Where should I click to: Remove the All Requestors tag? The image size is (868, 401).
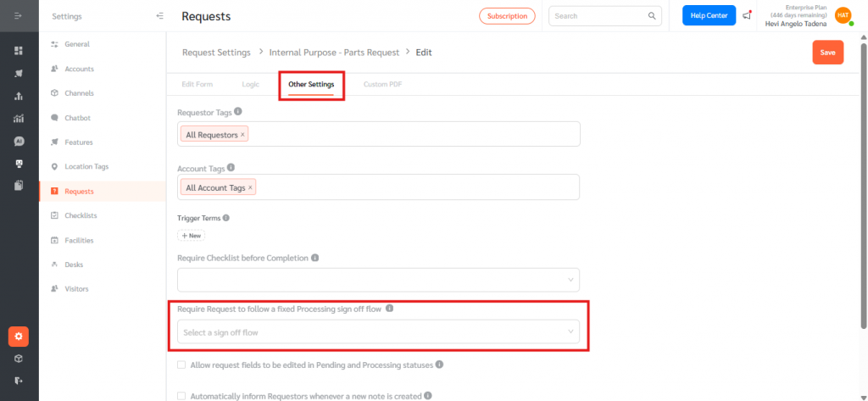click(x=243, y=135)
